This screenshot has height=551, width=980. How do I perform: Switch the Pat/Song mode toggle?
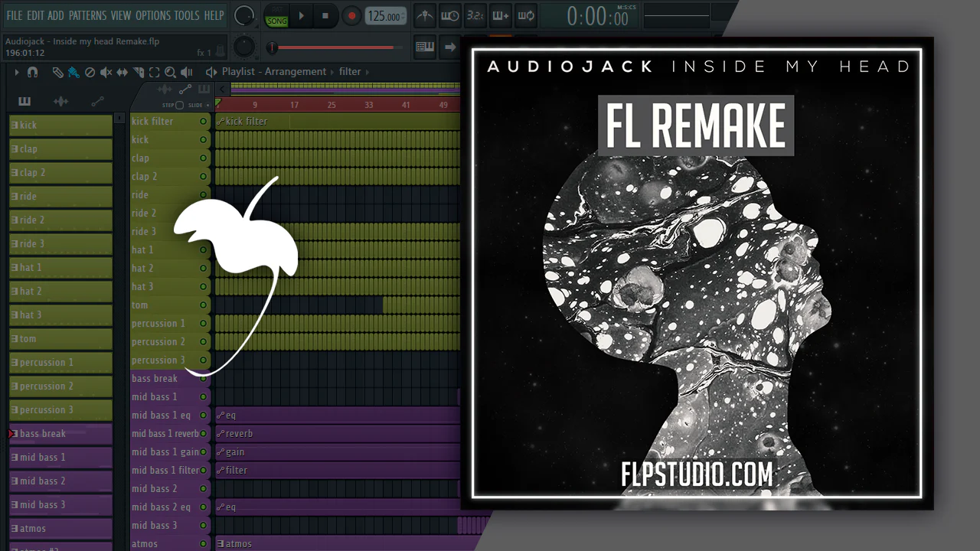point(276,15)
